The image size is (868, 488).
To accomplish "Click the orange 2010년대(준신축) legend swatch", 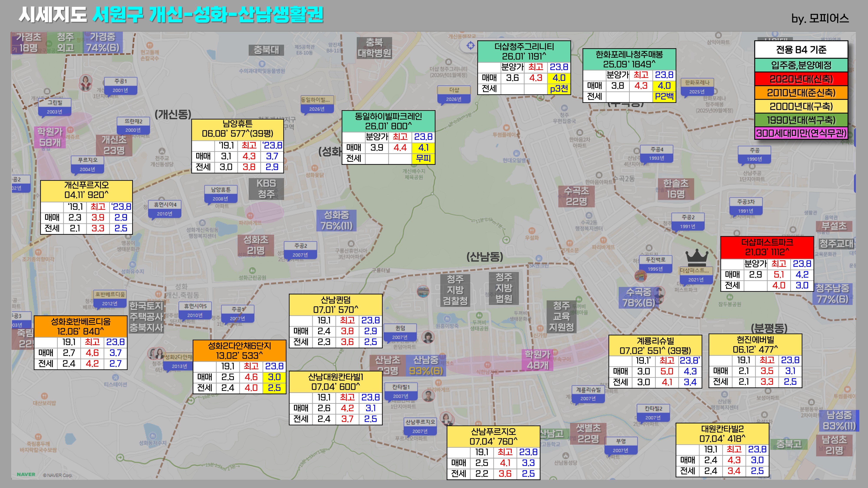I will [801, 93].
